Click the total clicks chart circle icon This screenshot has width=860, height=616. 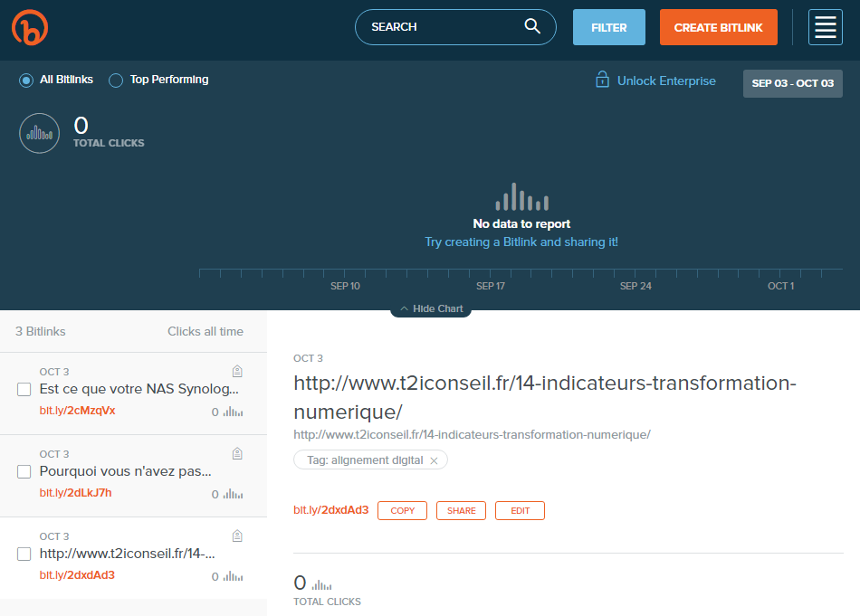[x=40, y=133]
